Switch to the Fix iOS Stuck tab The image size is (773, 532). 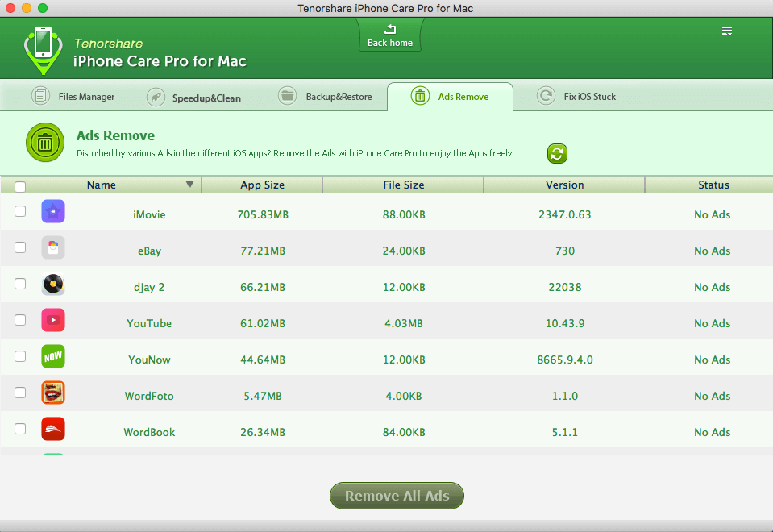[x=576, y=96]
